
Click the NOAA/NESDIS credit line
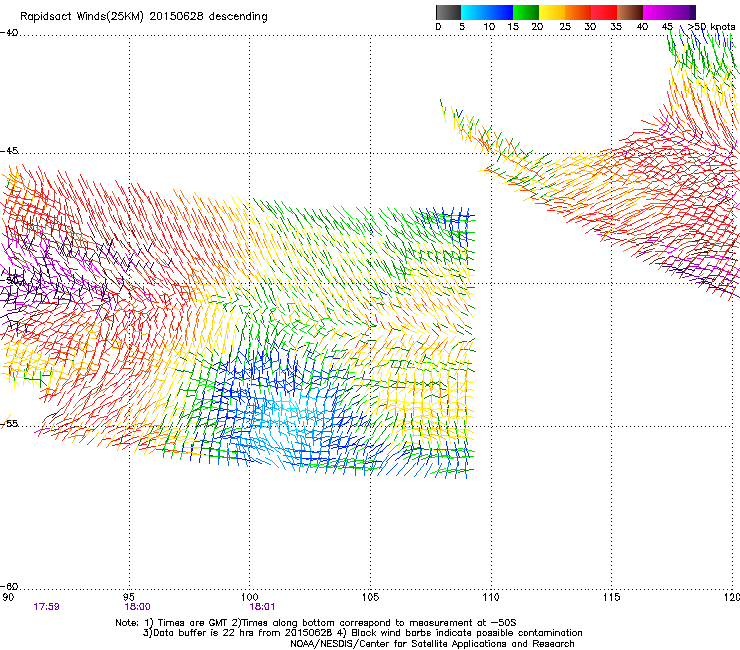pyautogui.click(x=432, y=644)
